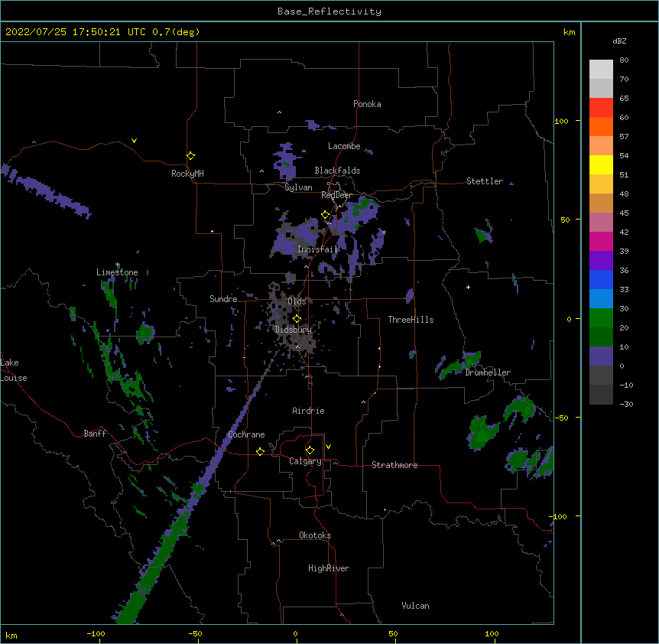Viewport: 659px width, 644px height.
Task: Click the Didsbury label
Action: (x=294, y=330)
